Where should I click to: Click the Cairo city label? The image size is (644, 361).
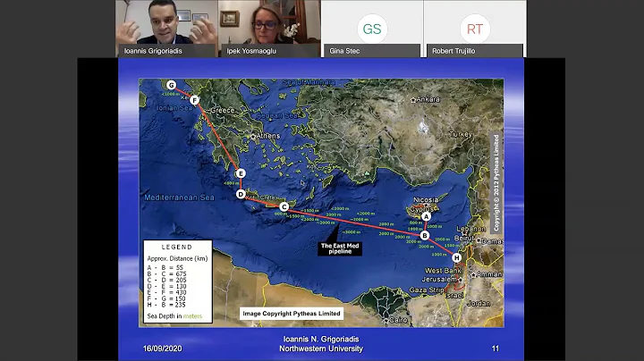pyautogui.click(x=398, y=320)
